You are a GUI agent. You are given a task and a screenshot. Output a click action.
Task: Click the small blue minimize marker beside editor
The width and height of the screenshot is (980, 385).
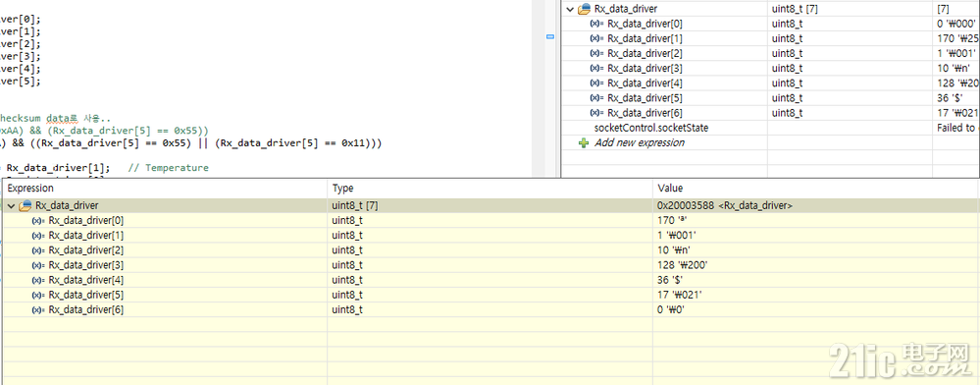click(550, 37)
